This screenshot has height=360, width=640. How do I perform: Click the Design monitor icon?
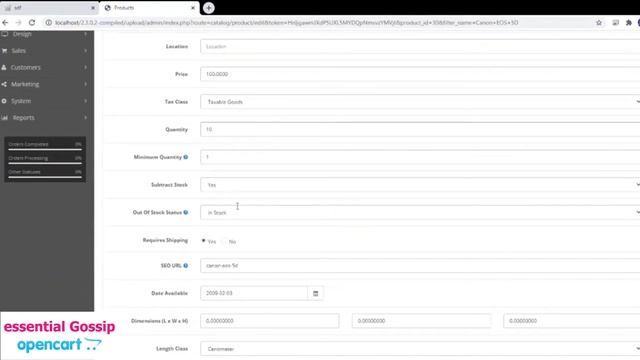pos(4,34)
